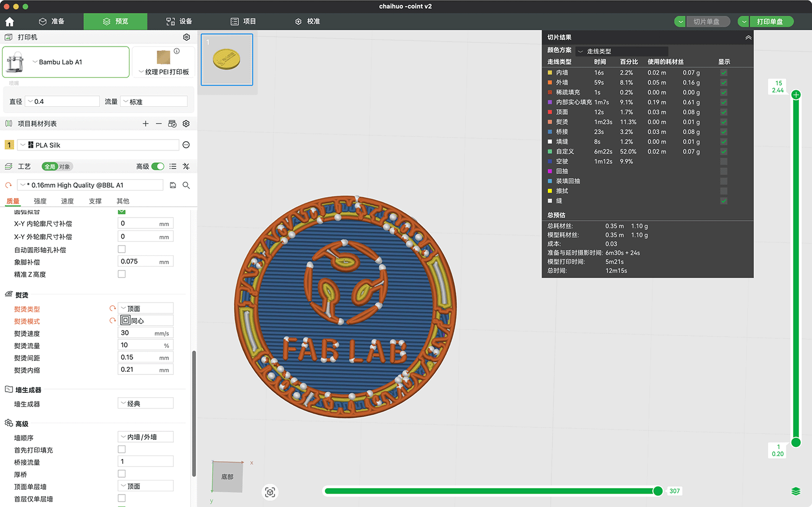Open ironing pattern concentric dropdown
The width and height of the screenshot is (812, 507).
pyautogui.click(x=146, y=320)
